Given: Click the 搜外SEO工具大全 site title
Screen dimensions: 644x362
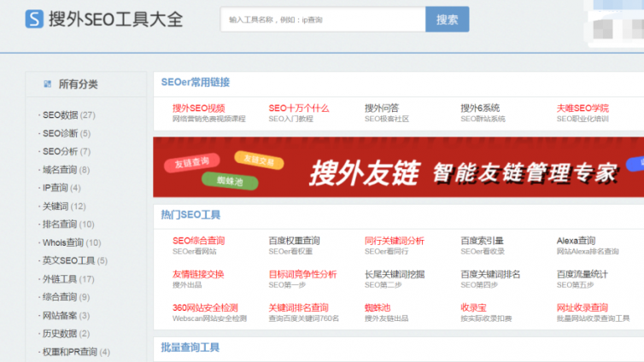Looking at the screenshot, I should pos(115,20).
